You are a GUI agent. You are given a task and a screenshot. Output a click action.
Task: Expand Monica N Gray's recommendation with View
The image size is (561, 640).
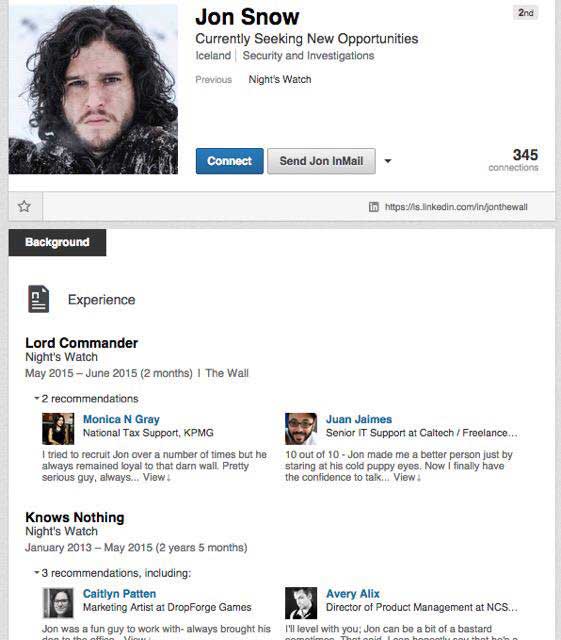(157, 477)
